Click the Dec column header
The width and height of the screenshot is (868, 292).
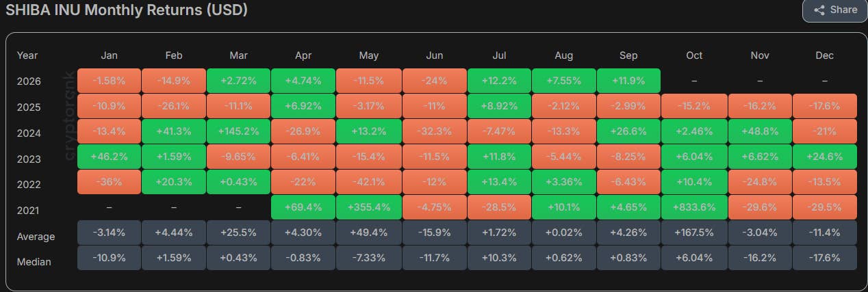point(824,55)
